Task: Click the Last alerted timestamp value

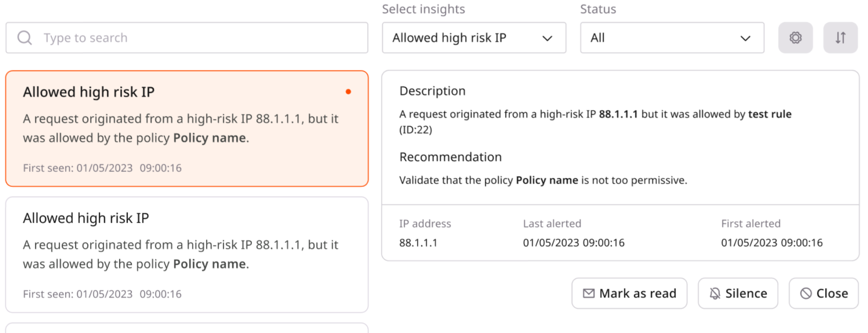Action: [573, 243]
